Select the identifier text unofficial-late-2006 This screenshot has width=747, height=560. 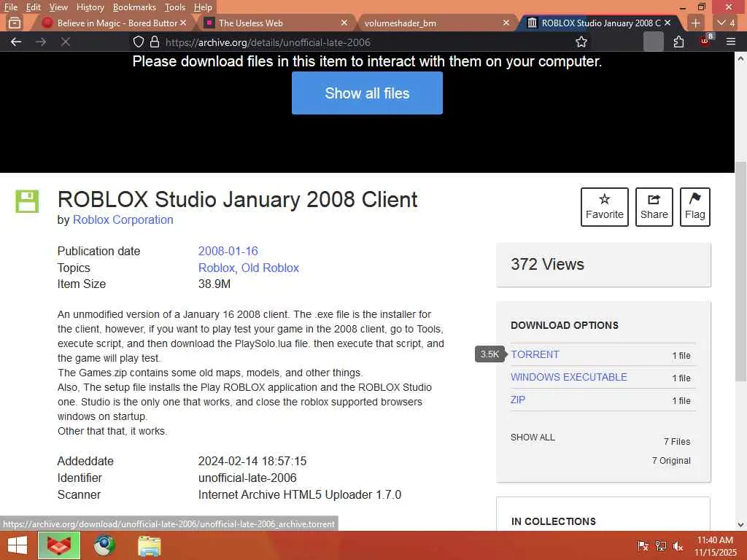coord(247,478)
